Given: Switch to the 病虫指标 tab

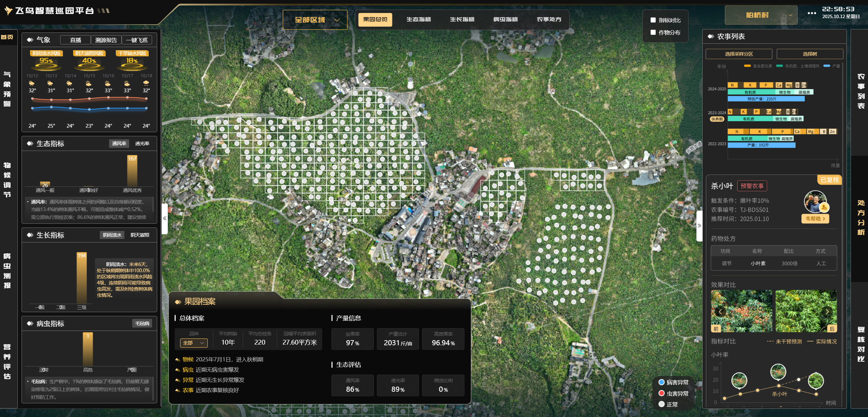Looking at the screenshot, I should coord(505,19).
